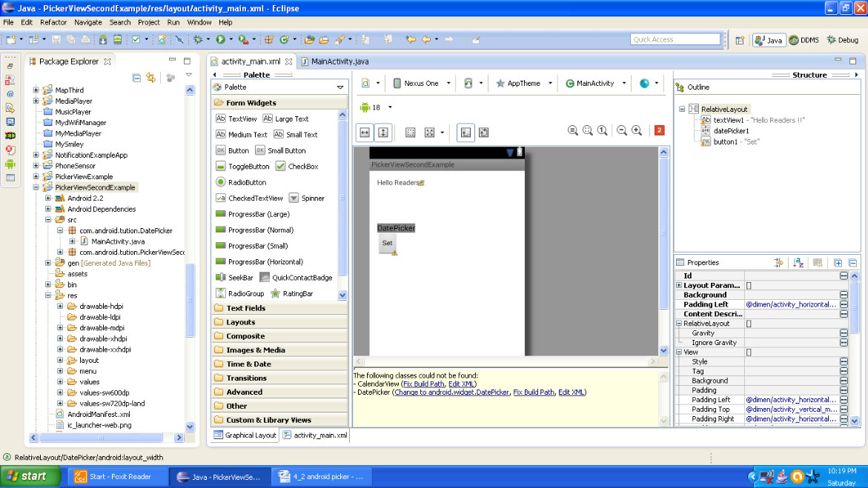Open the Palette options dropdown arrow
Viewport: 868px width, 488px height.
pos(340,87)
